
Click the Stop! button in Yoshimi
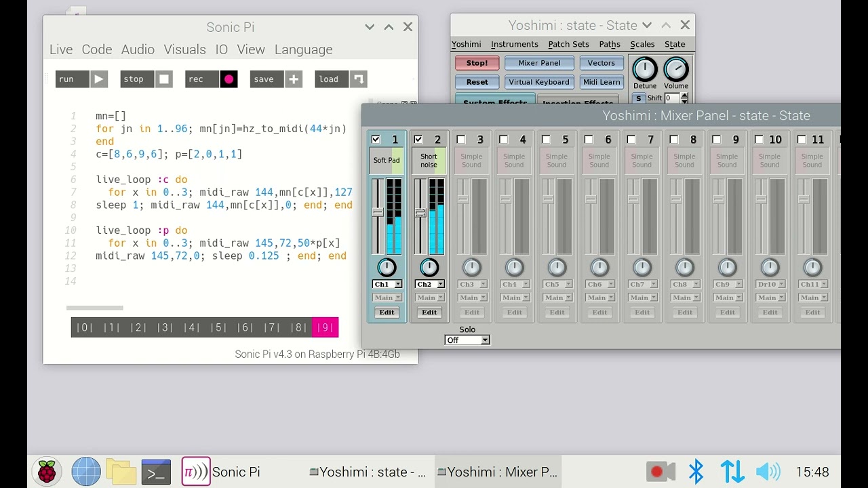pyautogui.click(x=477, y=63)
